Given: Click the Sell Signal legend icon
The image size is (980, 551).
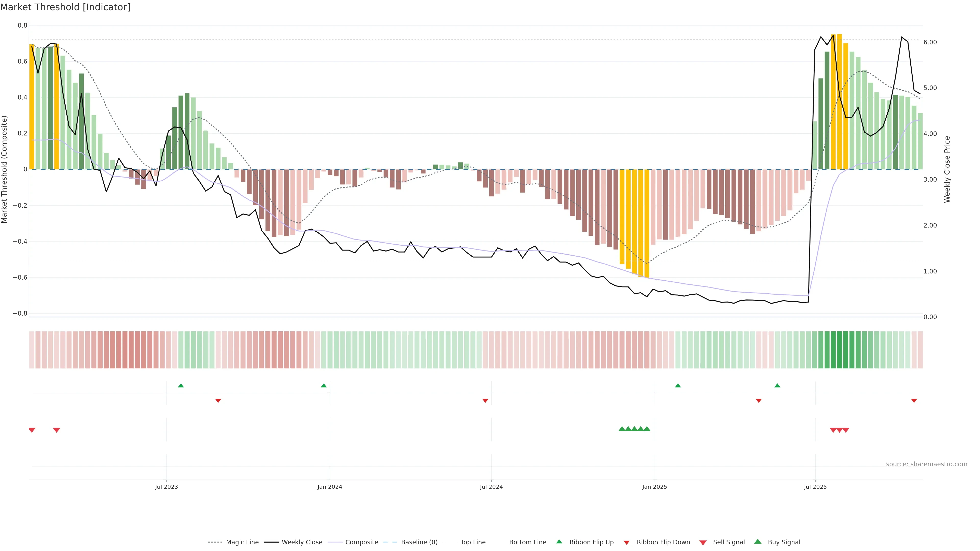Looking at the screenshot, I should [703, 543].
